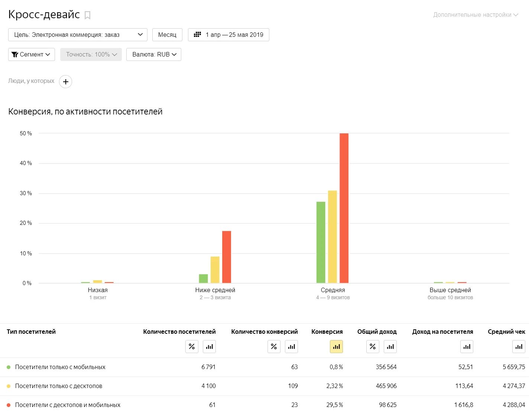Click the yellow bar in Ниже средней group
The width and height of the screenshot is (532, 420).
(x=215, y=270)
